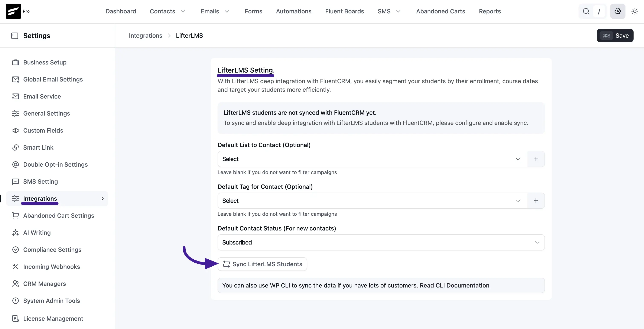The image size is (644, 329).
Task: Expand Integrations submenu arrow
Action: [x=102, y=199]
